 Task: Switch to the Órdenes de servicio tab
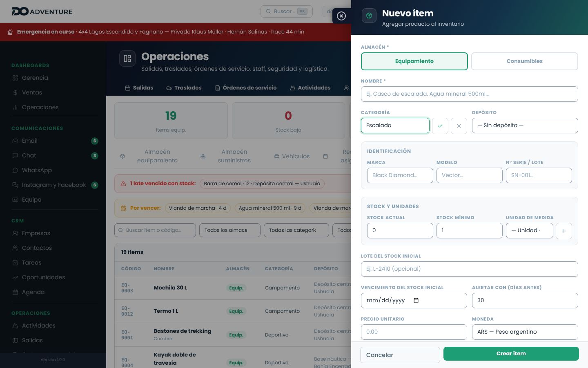coord(246,88)
